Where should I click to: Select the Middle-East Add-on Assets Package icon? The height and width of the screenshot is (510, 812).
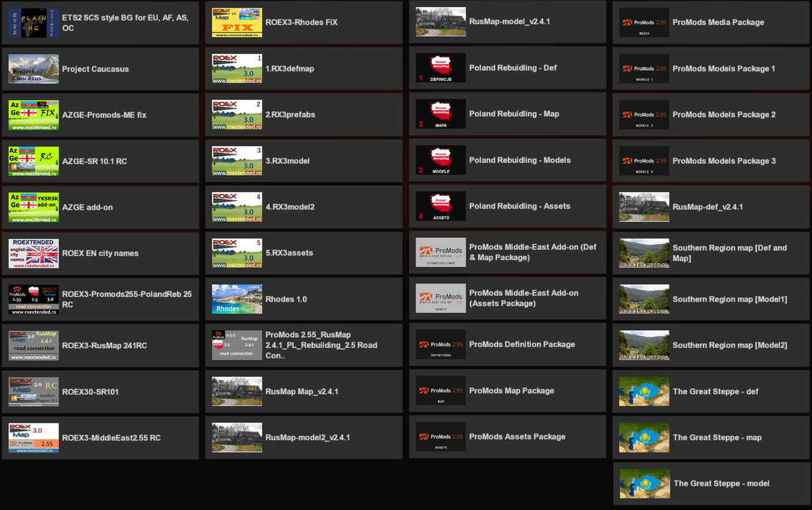pos(440,298)
